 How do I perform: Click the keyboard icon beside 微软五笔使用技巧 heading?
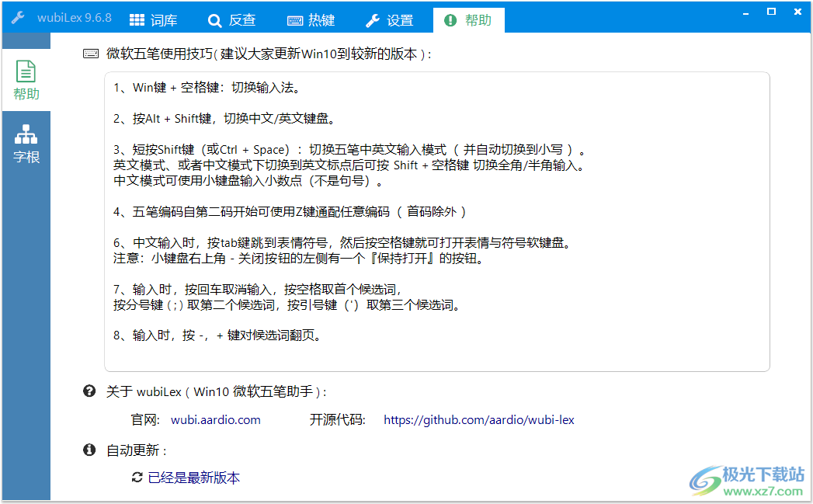tap(89, 54)
